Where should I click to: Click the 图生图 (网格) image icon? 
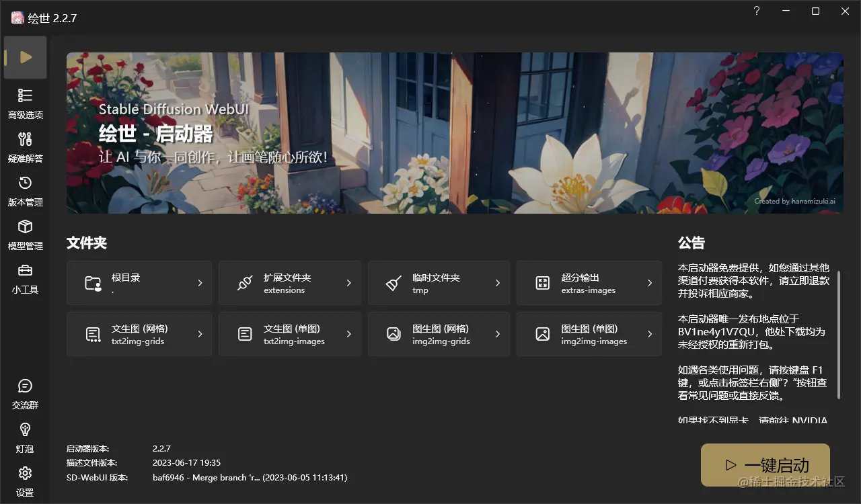pyautogui.click(x=394, y=334)
